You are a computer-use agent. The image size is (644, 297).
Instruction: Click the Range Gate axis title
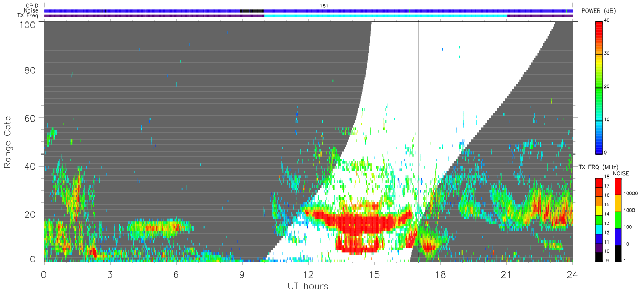pyautogui.click(x=8, y=142)
